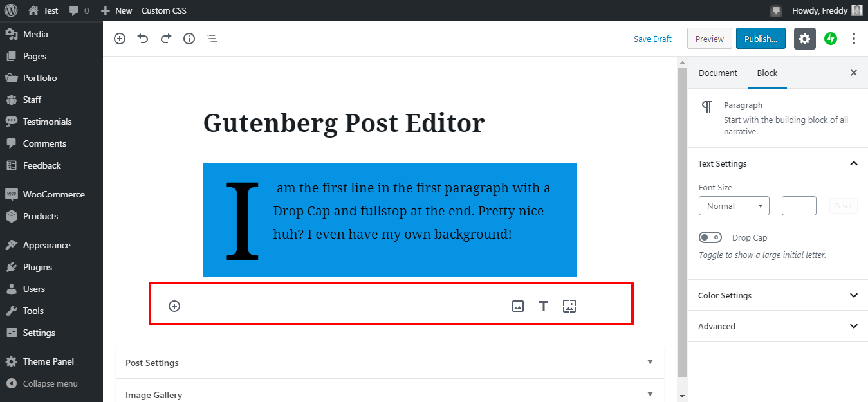
Task: Expand the Color Settings panel
Action: coord(778,295)
